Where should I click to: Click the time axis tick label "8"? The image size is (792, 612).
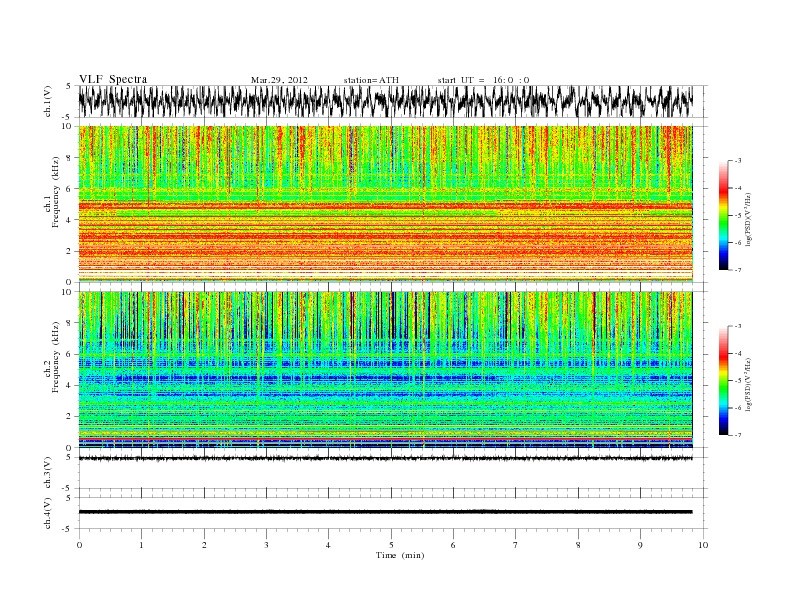[x=578, y=545]
